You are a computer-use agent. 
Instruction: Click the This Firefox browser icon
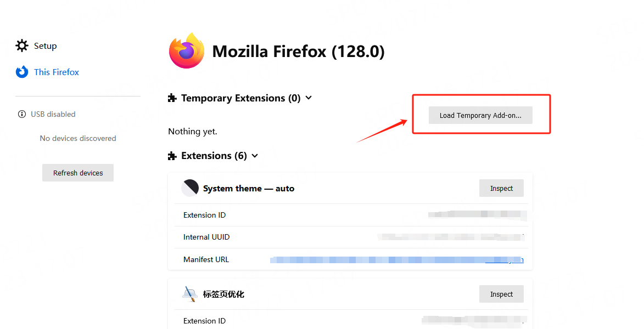[x=22, y=72]
